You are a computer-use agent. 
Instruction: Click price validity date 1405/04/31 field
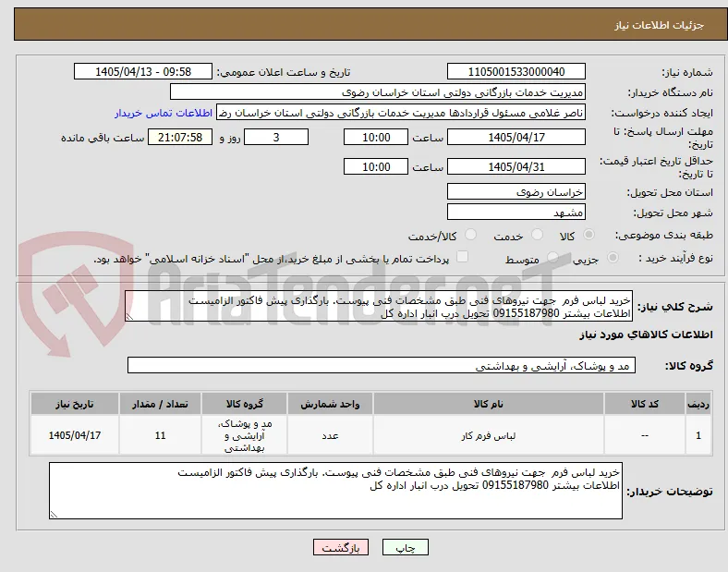coord(516,166)
